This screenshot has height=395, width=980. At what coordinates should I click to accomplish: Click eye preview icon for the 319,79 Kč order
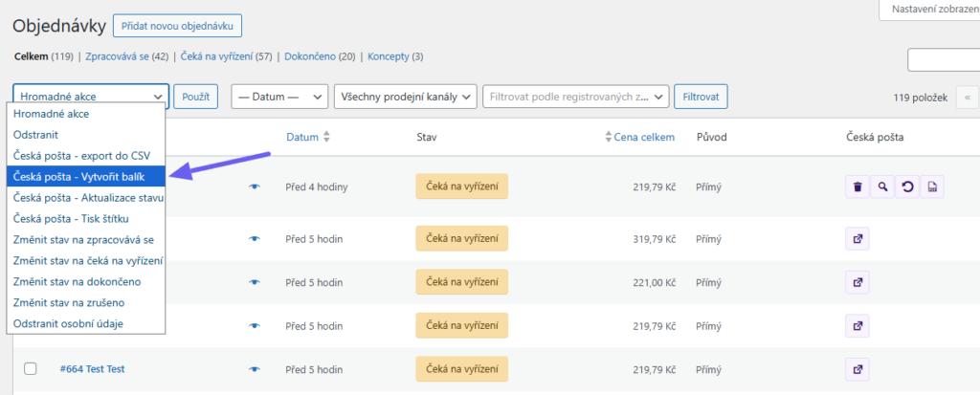[x=254, y=239]
